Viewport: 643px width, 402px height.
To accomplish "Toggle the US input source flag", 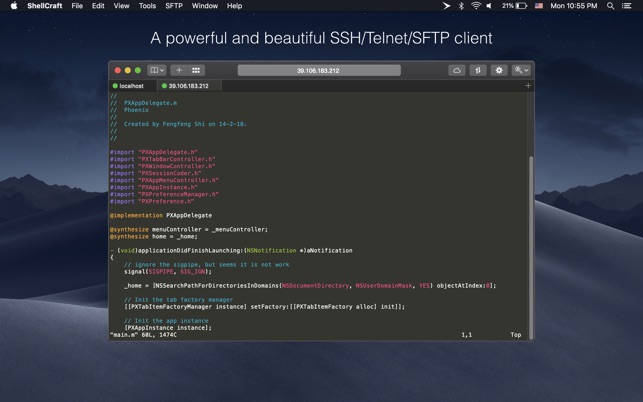I will [x=539, y=6].
